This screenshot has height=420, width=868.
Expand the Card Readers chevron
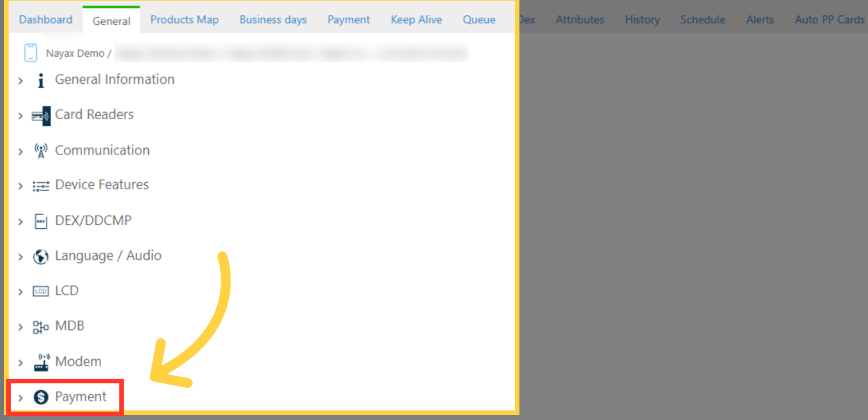pyautogui.click(x=20, y=116)
